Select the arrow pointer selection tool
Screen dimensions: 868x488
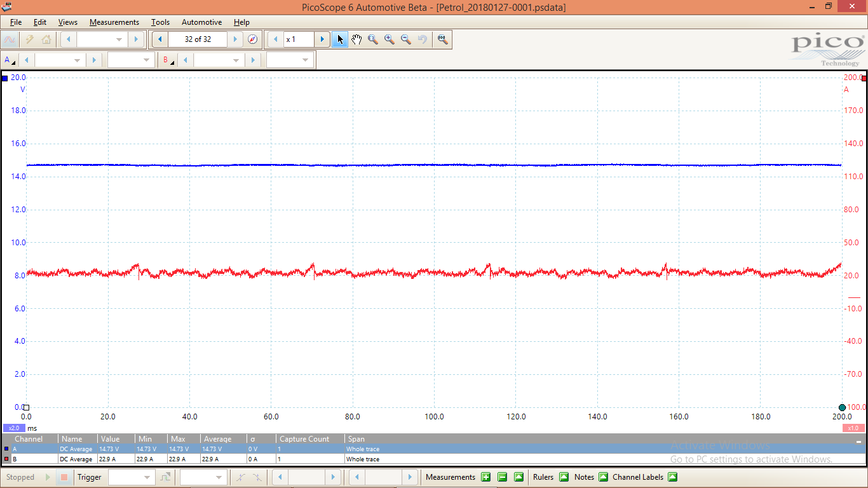(340, 39)
